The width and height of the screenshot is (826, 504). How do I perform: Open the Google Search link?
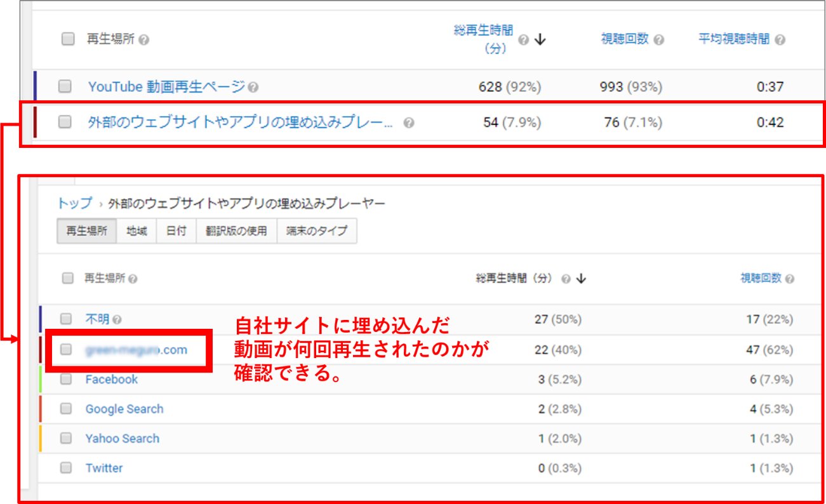(x=124, y=409)
